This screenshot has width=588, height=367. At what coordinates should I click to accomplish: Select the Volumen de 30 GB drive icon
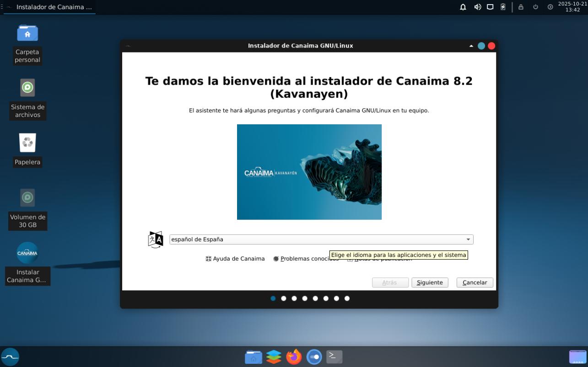tap(27, 198)
